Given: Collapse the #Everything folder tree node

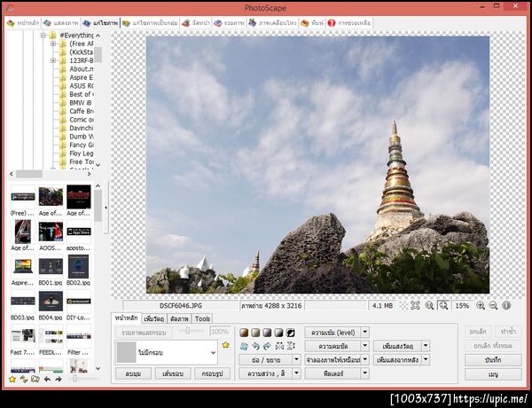Looking at the screenshot, I should pyautogui.click(x=43, y=35).
